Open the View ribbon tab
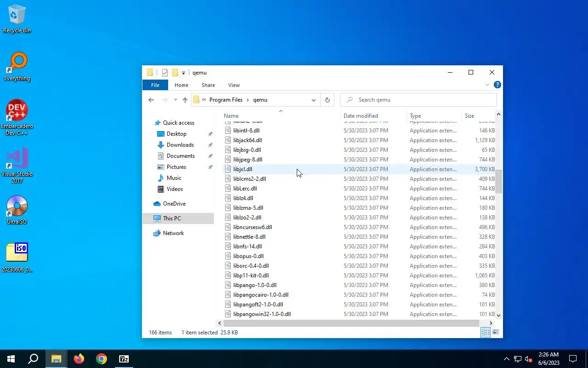 (x=234, y=85)
